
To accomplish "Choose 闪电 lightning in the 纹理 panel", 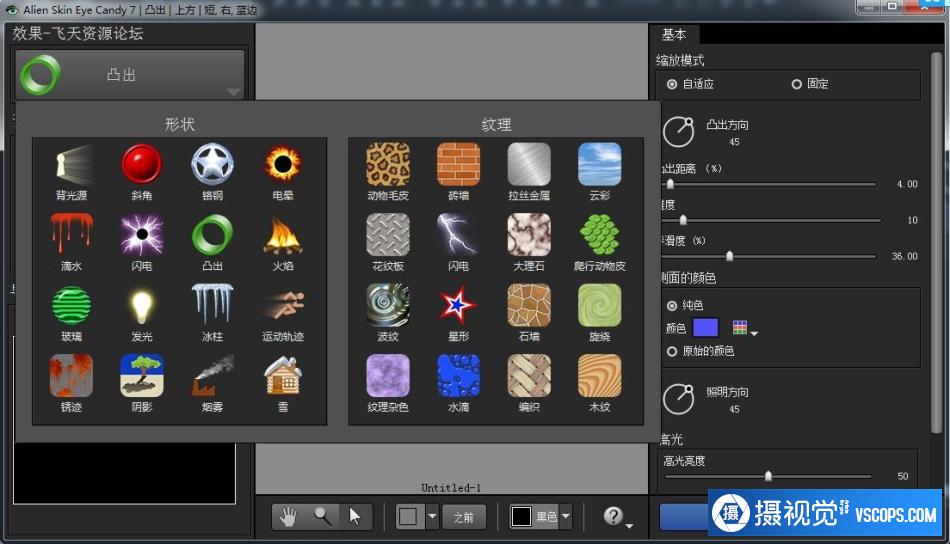I will (x=459, y=234).
